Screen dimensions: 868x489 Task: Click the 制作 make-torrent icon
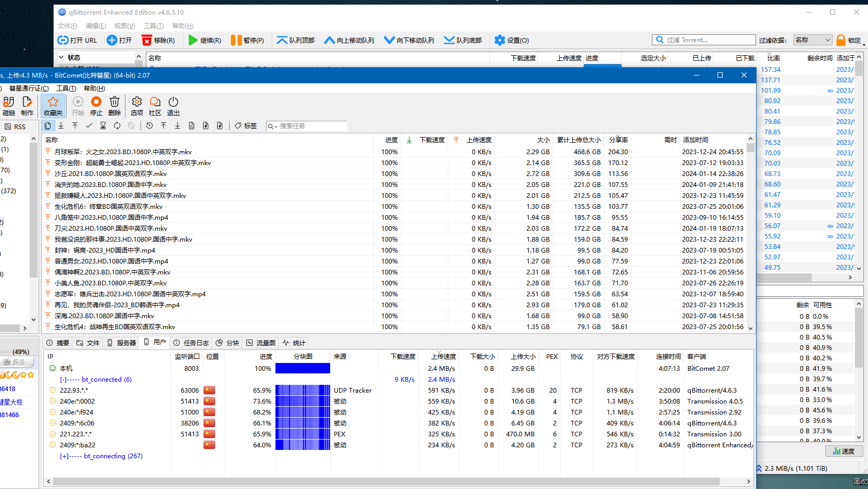tap(27, 106)
